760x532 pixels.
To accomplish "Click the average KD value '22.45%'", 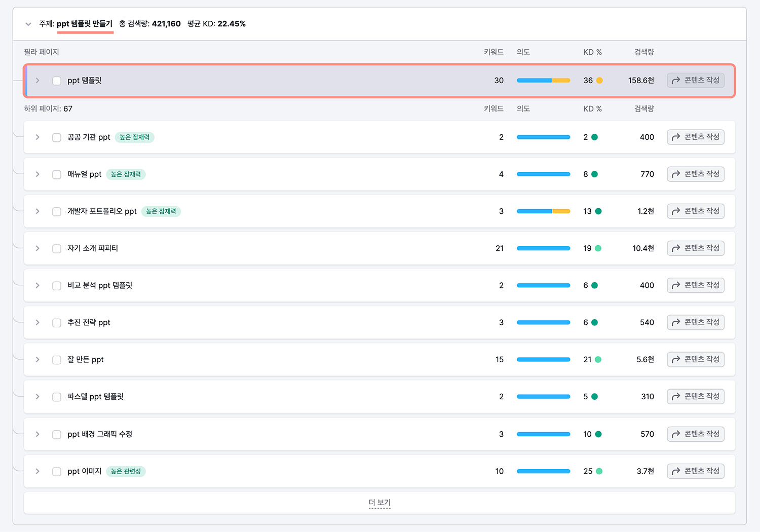I will [232, 24].
